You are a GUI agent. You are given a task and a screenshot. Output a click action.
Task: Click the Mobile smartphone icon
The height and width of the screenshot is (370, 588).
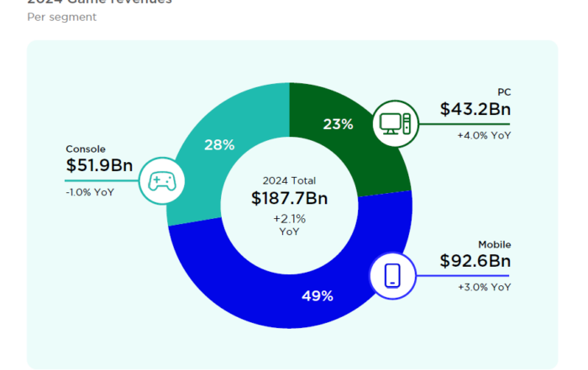point(391,275)
